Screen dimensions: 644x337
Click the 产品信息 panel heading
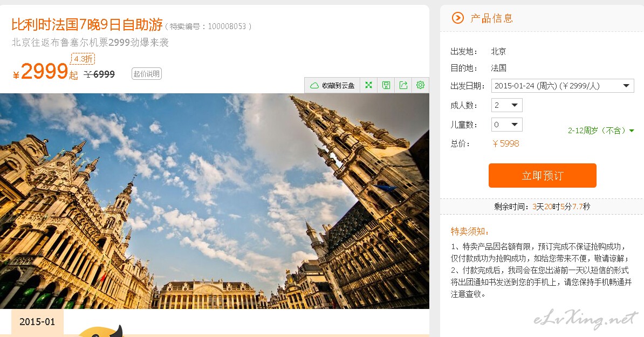[491, 18]
